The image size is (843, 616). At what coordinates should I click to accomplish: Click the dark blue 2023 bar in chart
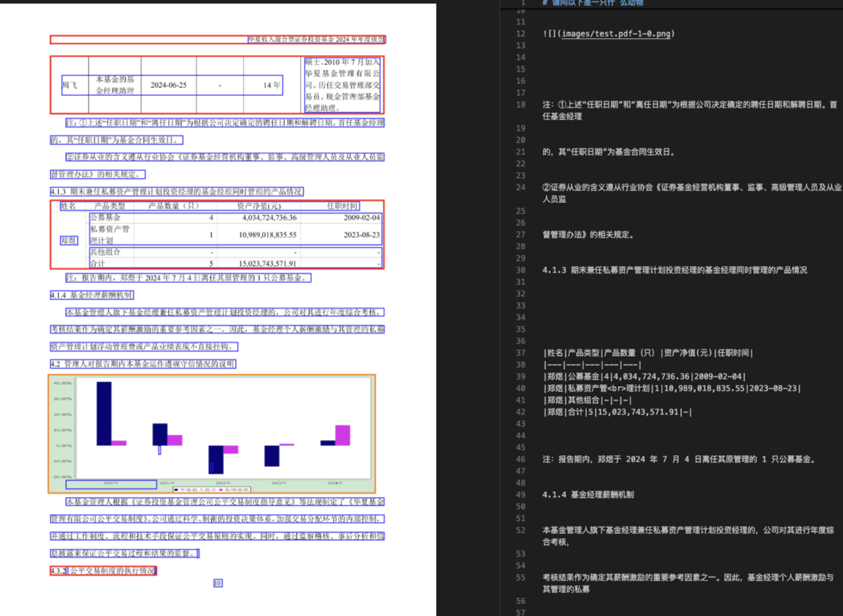pos(272,456)
